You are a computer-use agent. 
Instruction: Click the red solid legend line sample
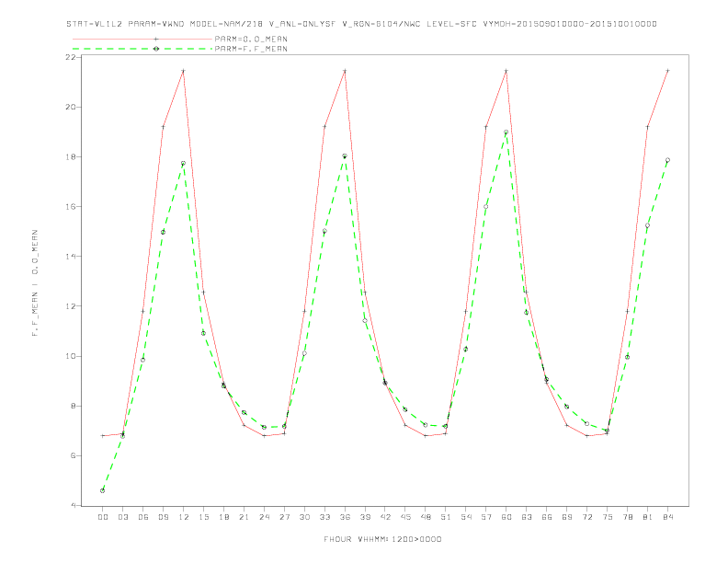coord(142,39)
